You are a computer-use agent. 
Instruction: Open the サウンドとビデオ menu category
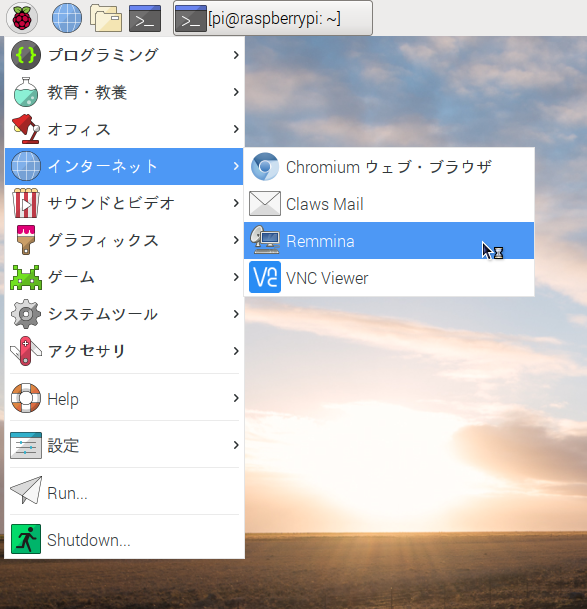click(124, 203)
